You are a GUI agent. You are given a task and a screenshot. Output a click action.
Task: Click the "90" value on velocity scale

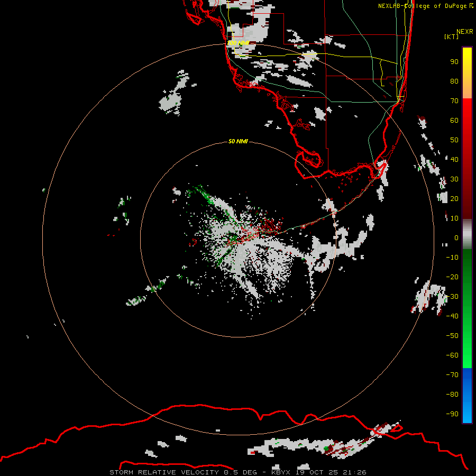tap(454, 62)
